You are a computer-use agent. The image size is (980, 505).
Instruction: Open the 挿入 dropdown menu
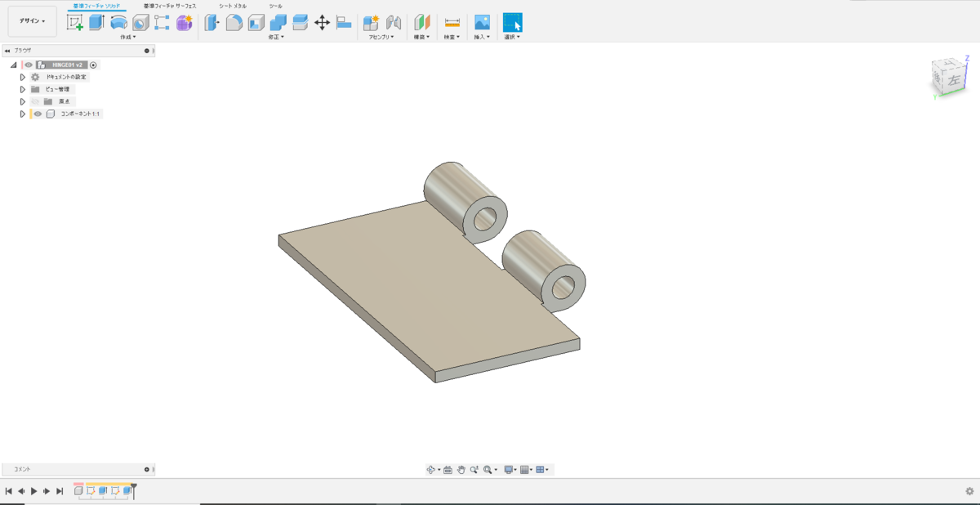click(x=482, y=37)
